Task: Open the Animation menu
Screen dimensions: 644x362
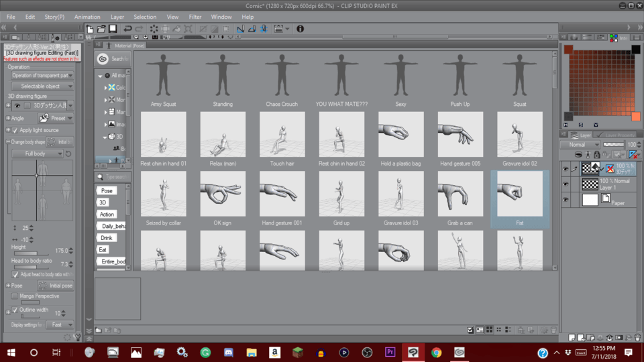Action: point(87,17)
